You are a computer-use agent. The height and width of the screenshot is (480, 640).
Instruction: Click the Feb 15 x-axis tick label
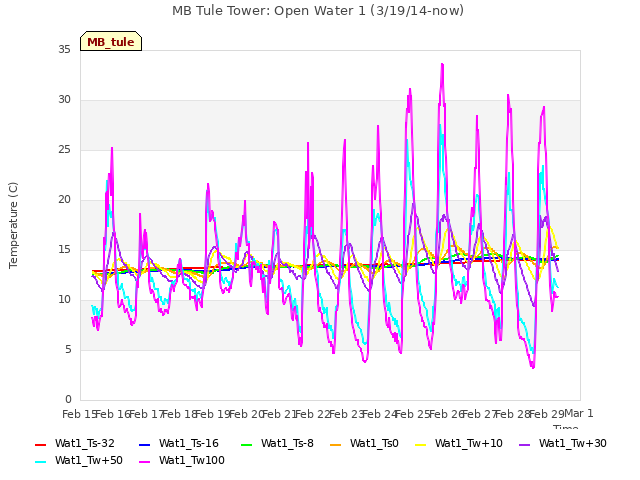(79, 414)
